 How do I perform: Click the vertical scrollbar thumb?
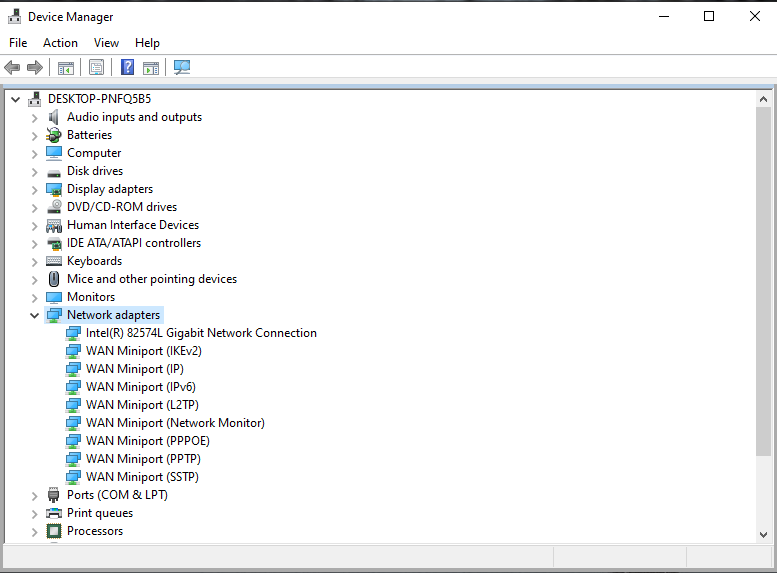[x=764, y=281]
